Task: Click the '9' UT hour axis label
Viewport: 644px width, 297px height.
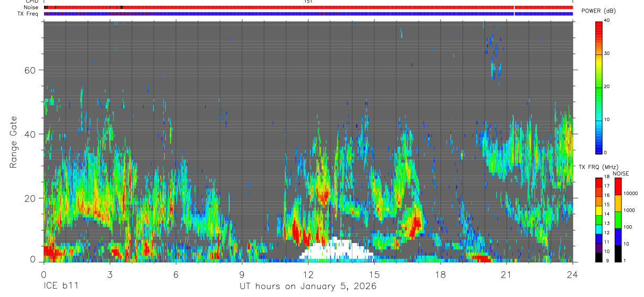Action: pos(242,274)
